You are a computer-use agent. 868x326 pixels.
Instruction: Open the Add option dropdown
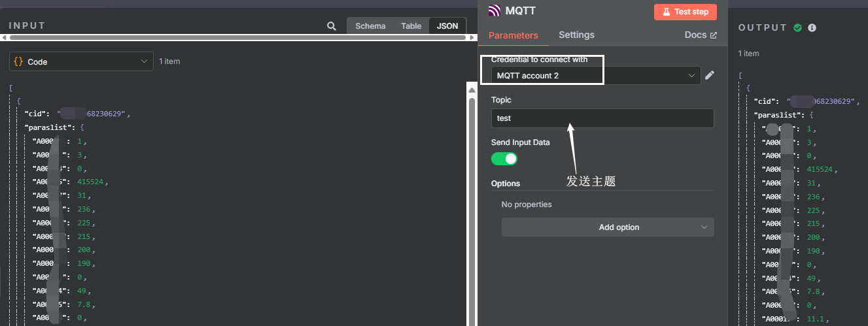point(608,227)
